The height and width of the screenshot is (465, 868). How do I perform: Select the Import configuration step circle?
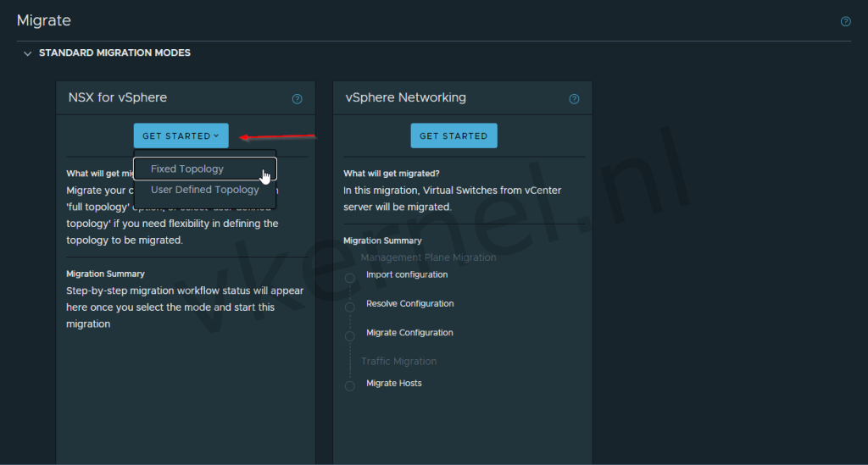click(x=349, y=278)
